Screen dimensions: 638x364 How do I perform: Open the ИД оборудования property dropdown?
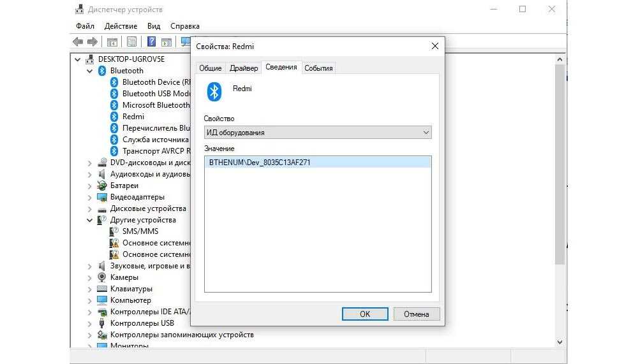click(318, 133)
